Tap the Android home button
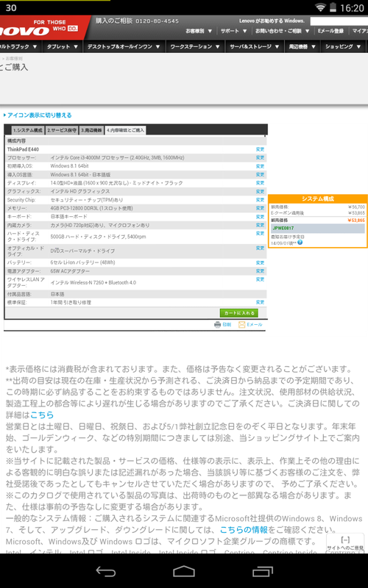The width and height of the screenshot is (368, 588). (183, 571)
